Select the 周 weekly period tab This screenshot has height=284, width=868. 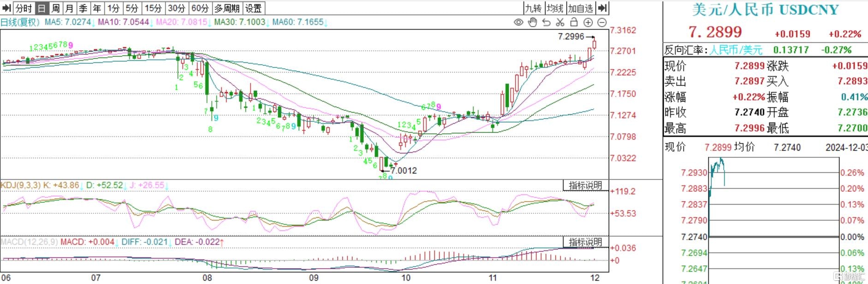click(x=55, y=8)
